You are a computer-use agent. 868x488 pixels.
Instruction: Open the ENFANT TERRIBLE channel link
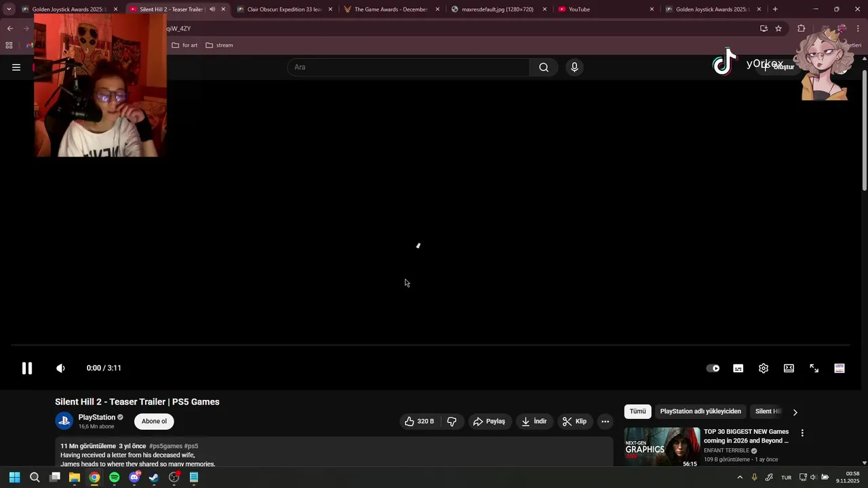pyautogui.click(x=726, y=451)
